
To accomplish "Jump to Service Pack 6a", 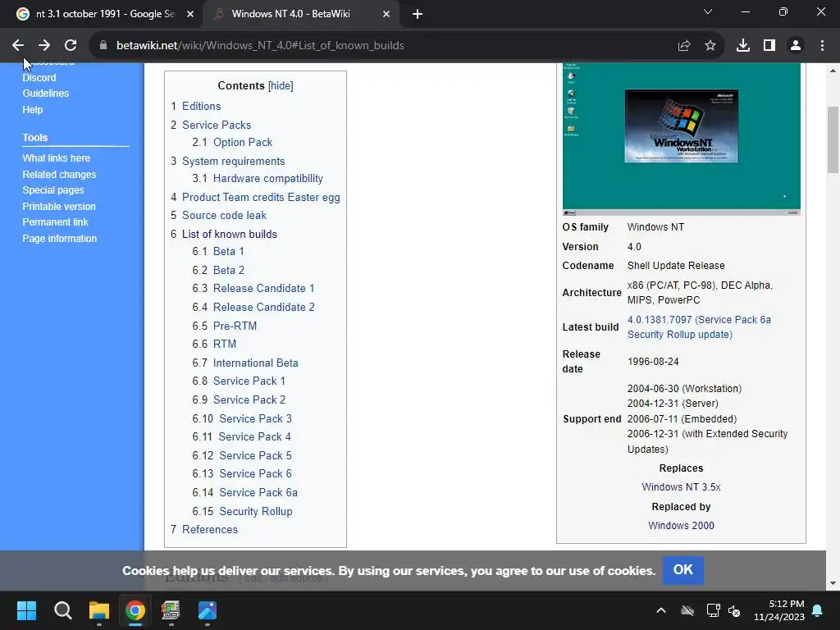I will [258, 492].
